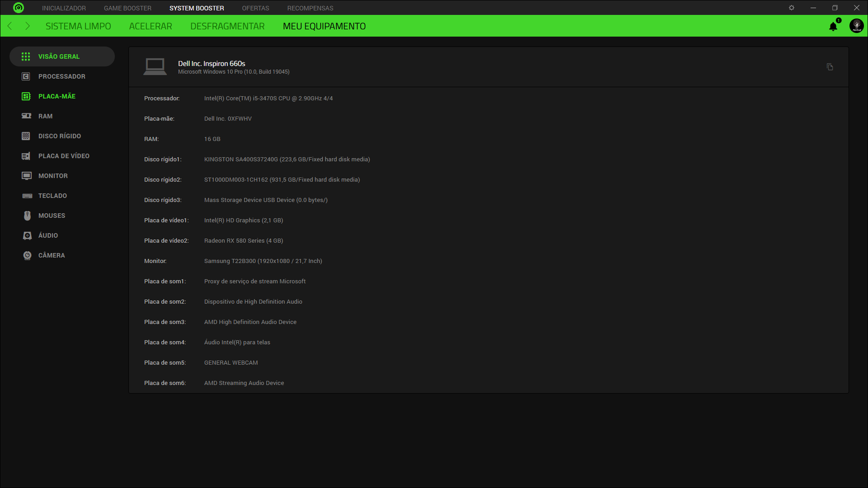
Task: Restore down the Razer Cortex window
Action: coord(835,8)
